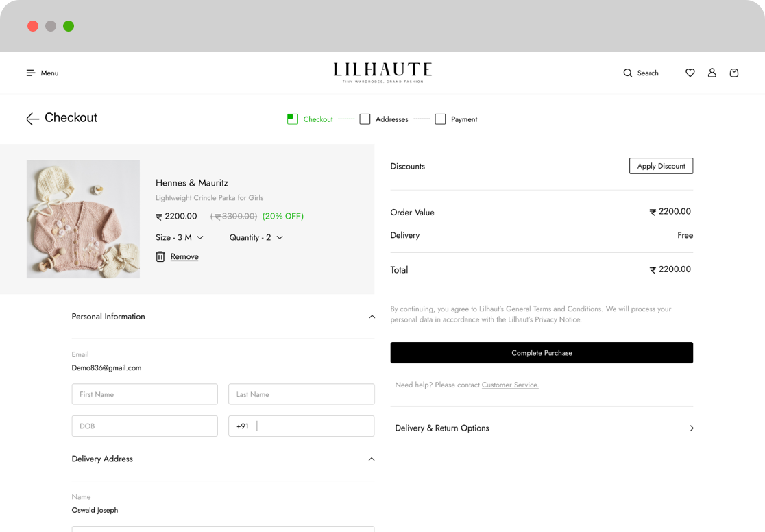765x532 pixels.
Task: Toggle the Checkout step checkbox
Action: click(x=293, y=119)
